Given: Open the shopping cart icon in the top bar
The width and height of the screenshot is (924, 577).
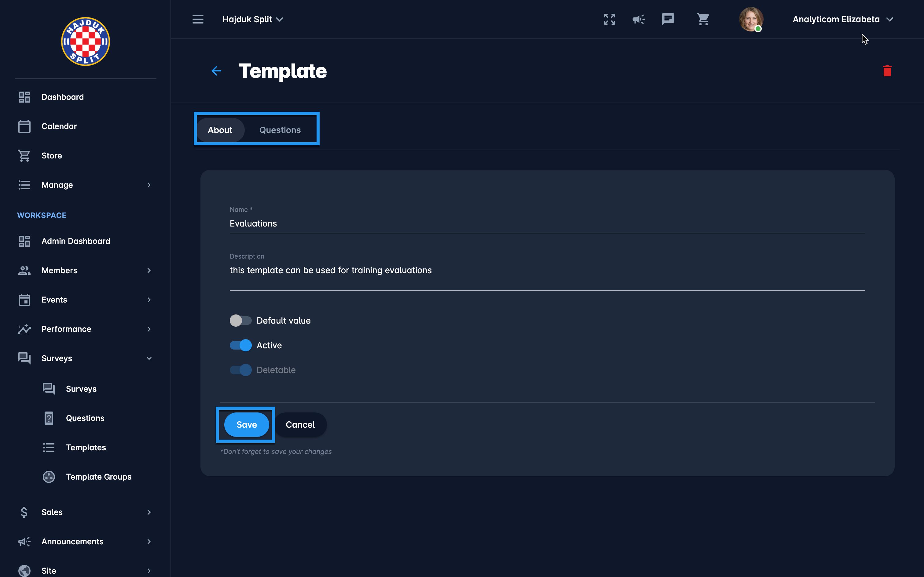Looking at the screenshot, I should [x=702, y=19].
